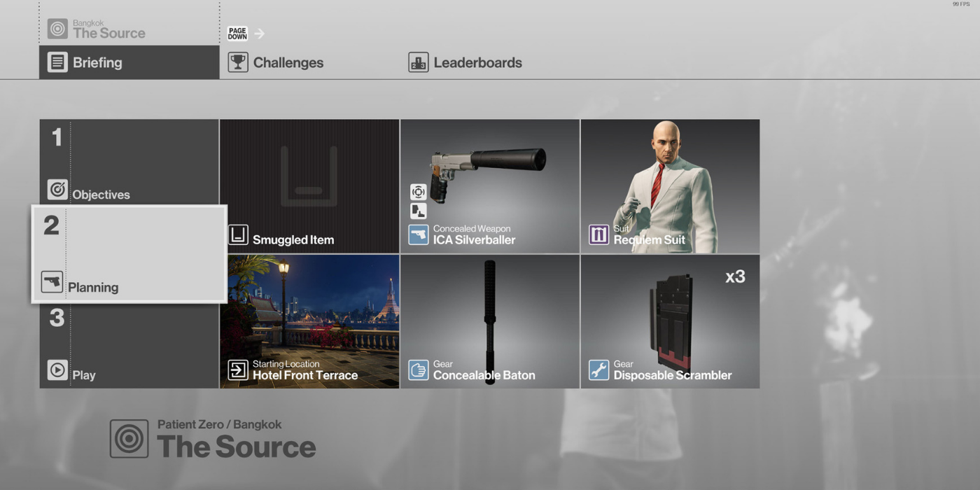Click the Objectives target icon
Viewport: 980px width, 490px height.
point(57,190)
